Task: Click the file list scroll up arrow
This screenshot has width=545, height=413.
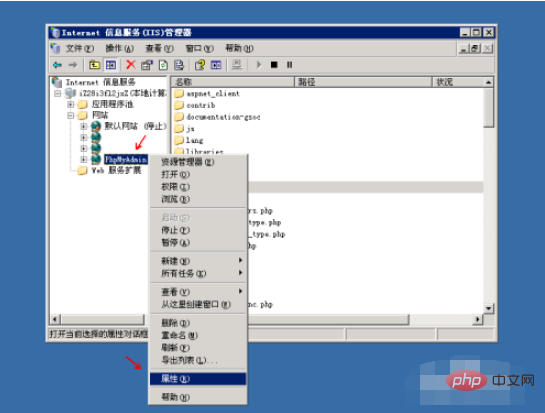Action: pos(488,82)
